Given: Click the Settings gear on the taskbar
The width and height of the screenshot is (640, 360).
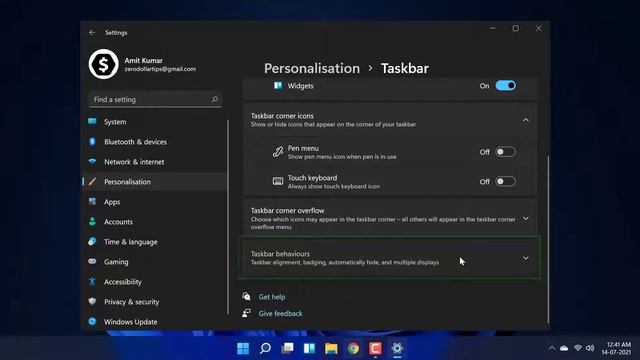Looking at the screenshot, I should (397, 348).
